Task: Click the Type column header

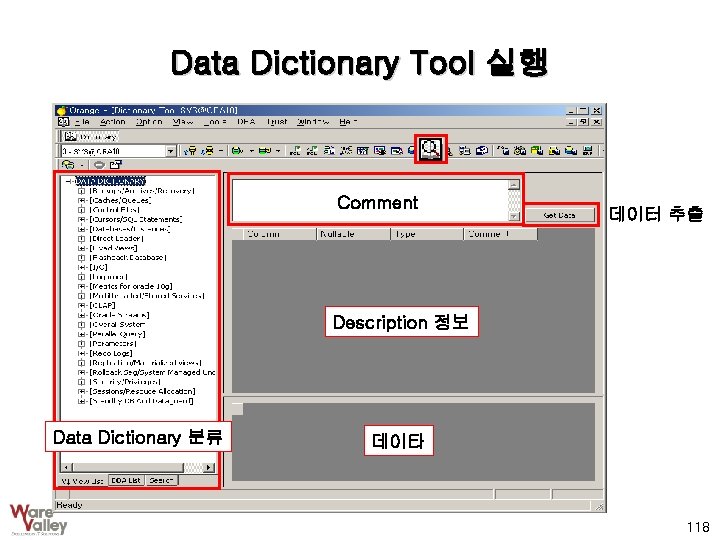Action: tap(427, 234)
